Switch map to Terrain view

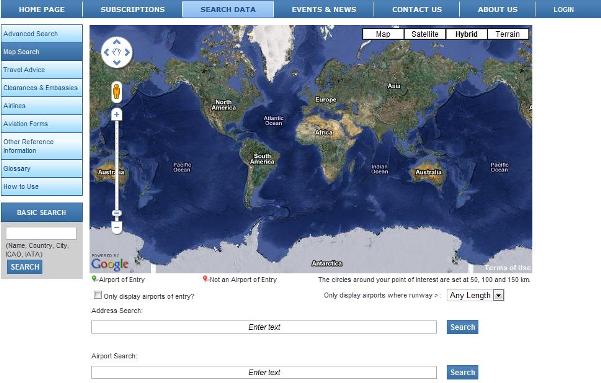click(507, 34)
